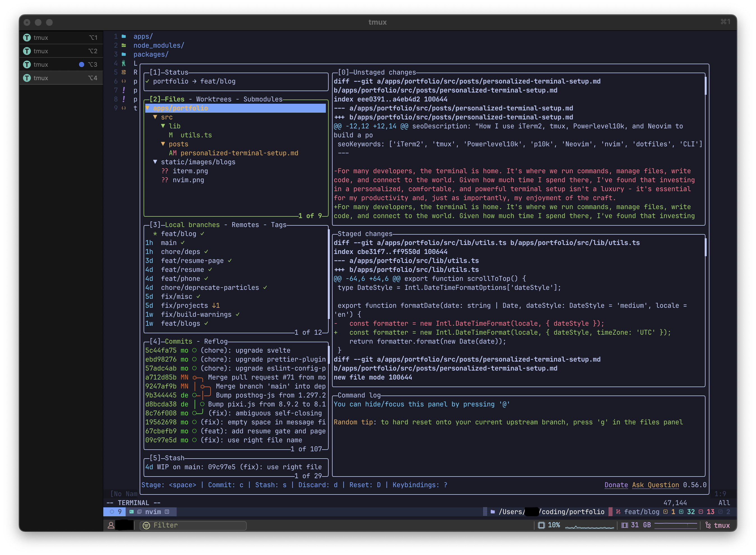Click the folder icon before /Users path
The image size is (756, 555).
pyautogui.click(x=493, y=512)
